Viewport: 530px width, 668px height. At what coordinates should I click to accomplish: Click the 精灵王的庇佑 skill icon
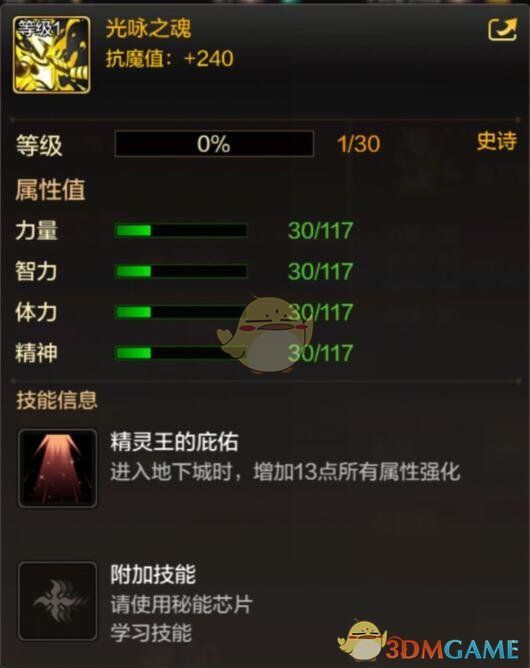tap(57, 468)
